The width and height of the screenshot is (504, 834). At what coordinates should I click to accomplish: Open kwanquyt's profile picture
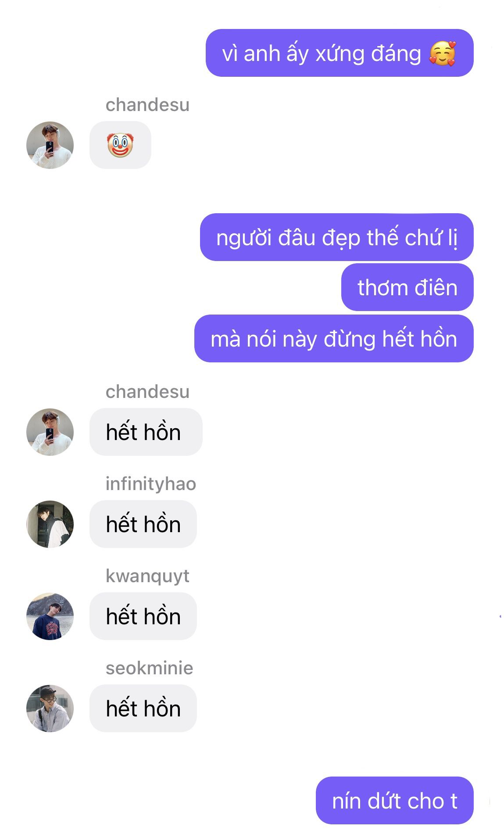point(50,616)
